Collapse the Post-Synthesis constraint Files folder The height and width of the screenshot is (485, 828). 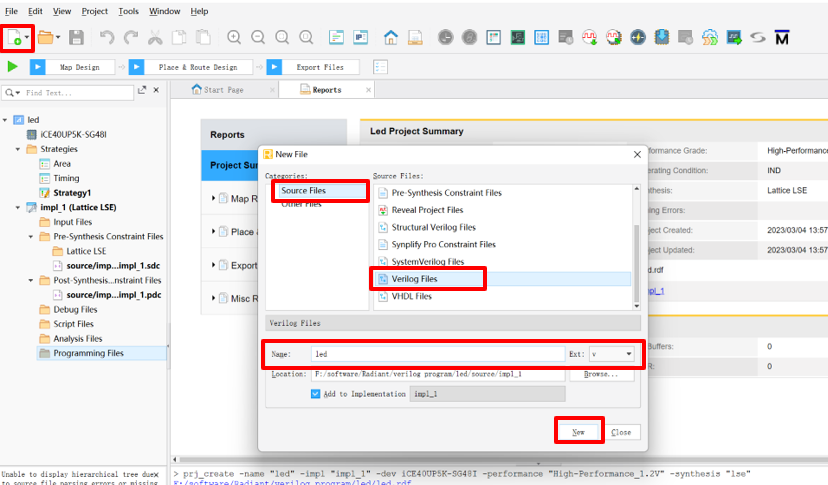tap(31, 280)
